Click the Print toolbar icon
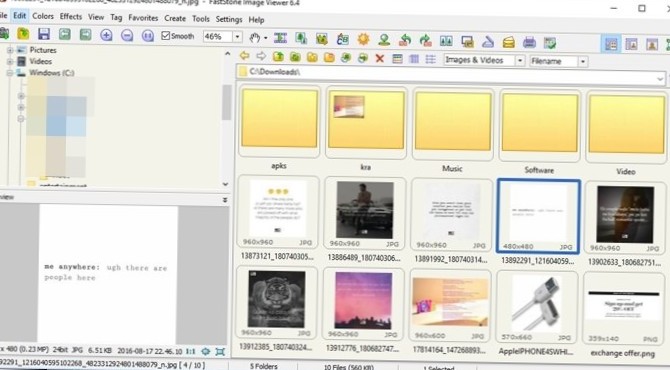This screenshot has width=670, height=370. click(529, 42)
